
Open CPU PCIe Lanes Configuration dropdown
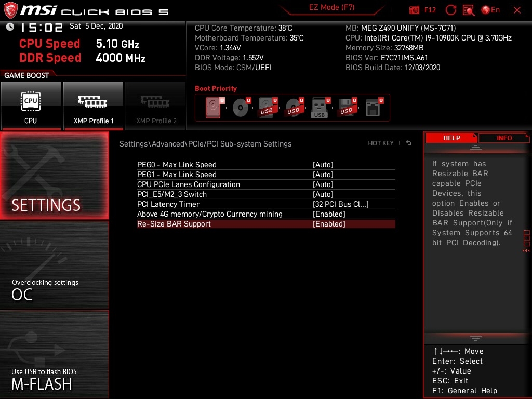point(323,184)
